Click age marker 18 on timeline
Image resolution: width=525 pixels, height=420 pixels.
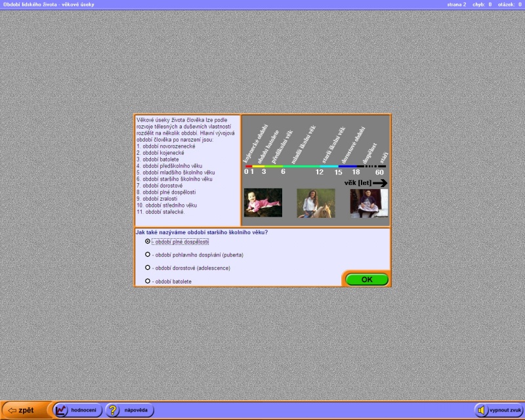pyautogui.click(x=356, y=172)
